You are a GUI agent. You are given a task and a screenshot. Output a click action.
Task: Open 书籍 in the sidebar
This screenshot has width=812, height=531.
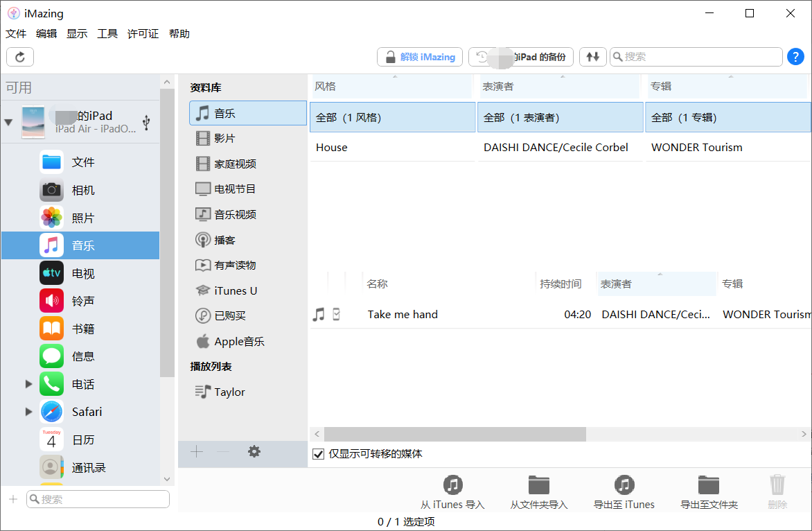click(81, 329)
